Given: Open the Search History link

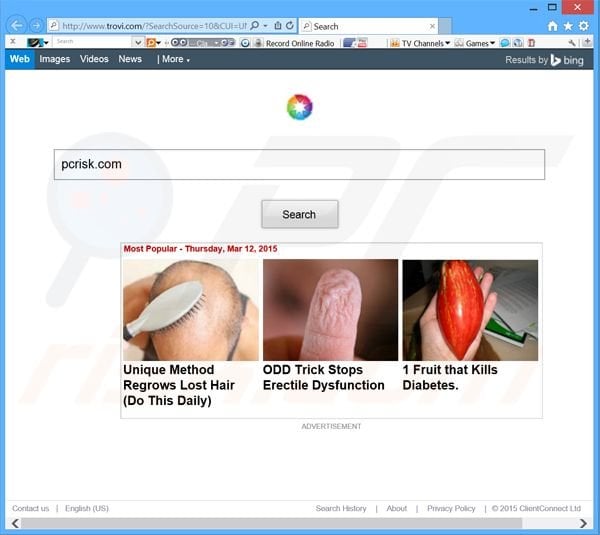Looking at the screenshot, I should pyautogui.click(x=341, y=508).
